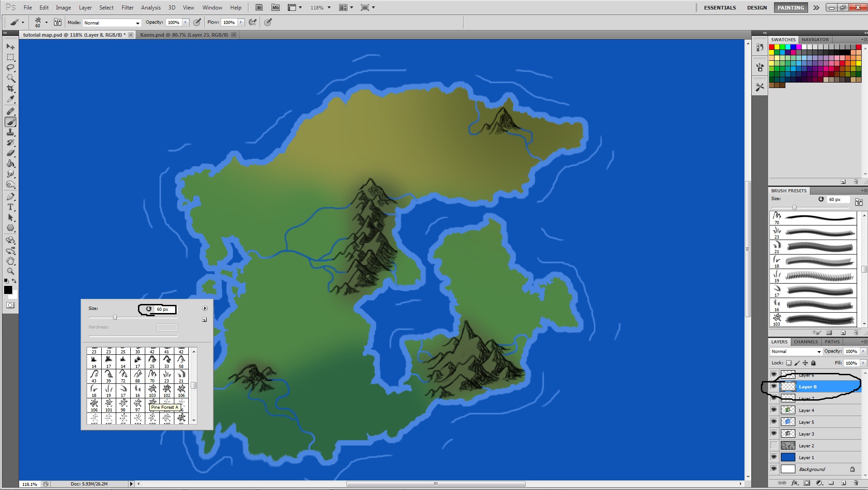Select the Rectangular Marquee tool

point(10,57)
